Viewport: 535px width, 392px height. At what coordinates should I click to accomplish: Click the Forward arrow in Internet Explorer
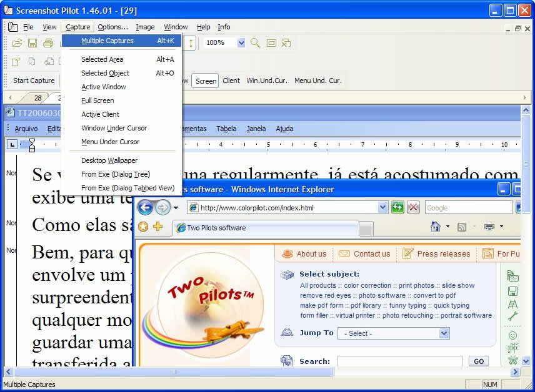click(x=162, y=207)
